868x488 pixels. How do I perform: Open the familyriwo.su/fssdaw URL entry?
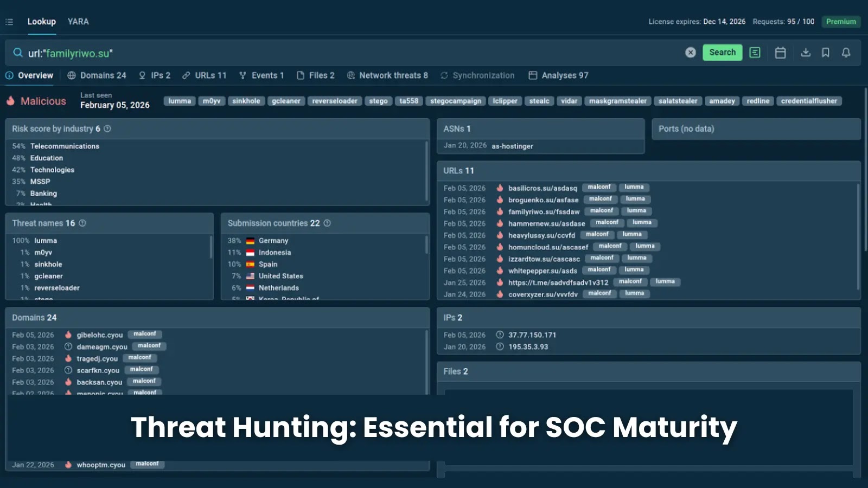pyautogui.click(x=544, y=212)
